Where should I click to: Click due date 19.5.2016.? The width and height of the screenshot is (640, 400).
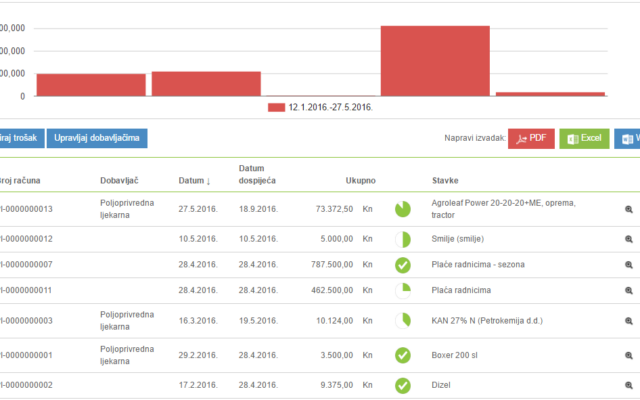click(x=258, y=321)
